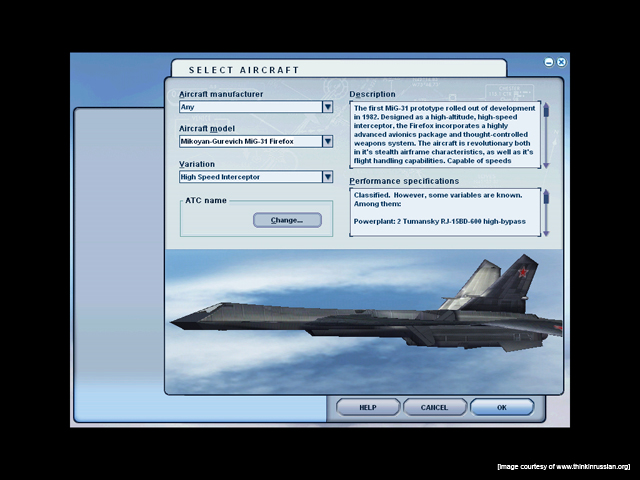Confirm aircraft with the OK button
Viewport: 640px width, 480px height.
pos(502,407)
